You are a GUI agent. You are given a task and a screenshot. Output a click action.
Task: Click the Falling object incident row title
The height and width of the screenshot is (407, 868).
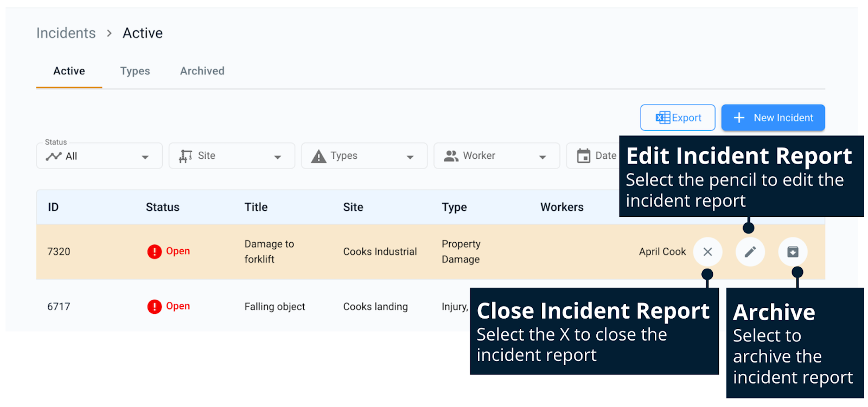pos(275,307)
